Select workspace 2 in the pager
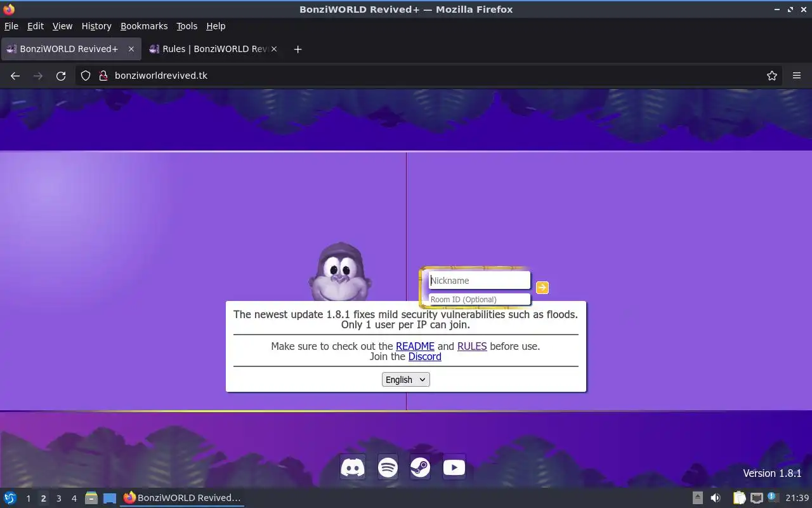 click(x=43, y=498)
